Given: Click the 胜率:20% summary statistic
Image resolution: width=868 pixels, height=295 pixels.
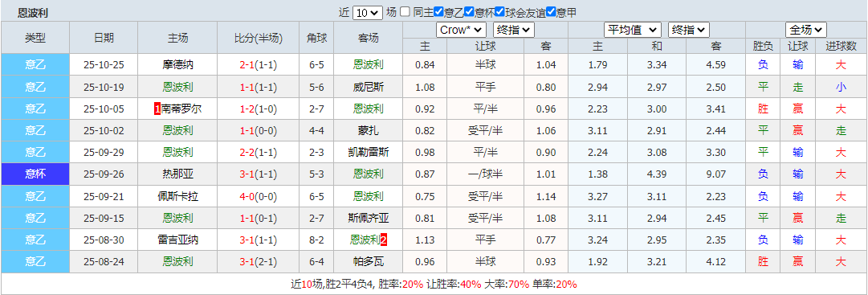Looking at the screenshot, I should (x=401, y=285).
